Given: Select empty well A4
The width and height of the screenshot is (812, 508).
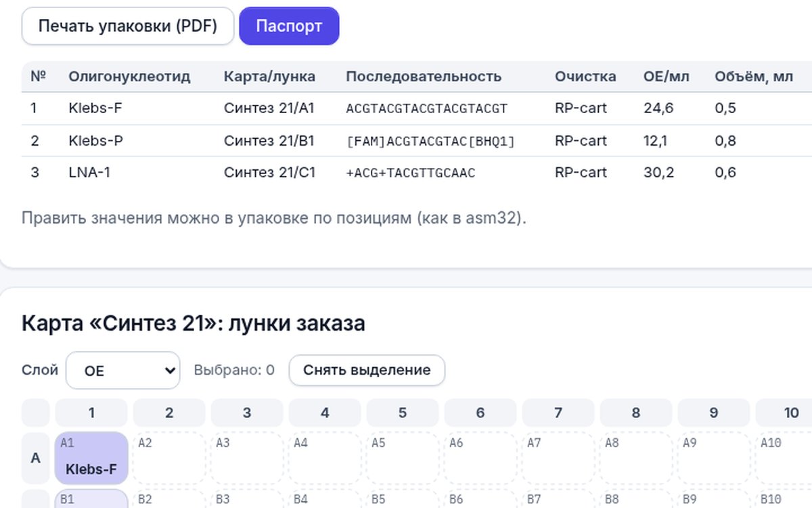Looking at the screenshot, I should pos(325,458).
